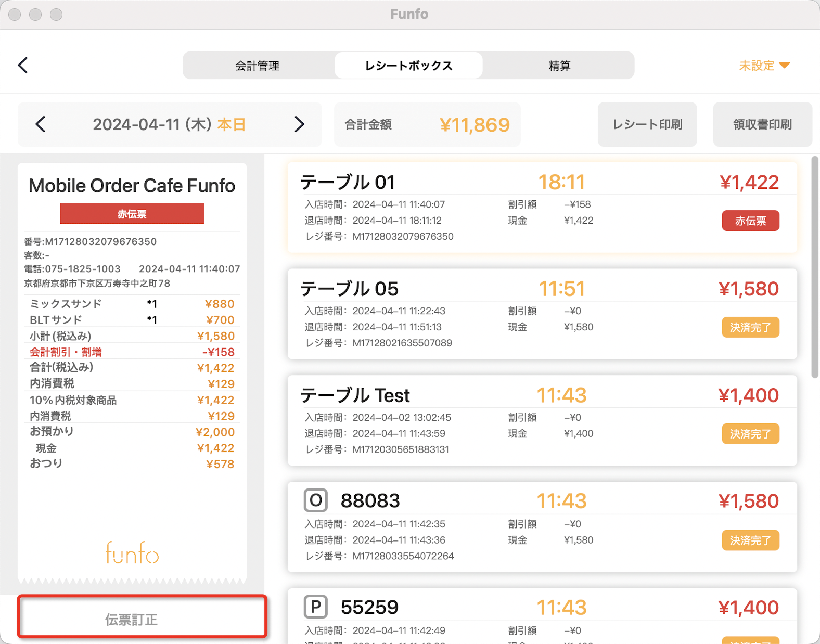The height and width of the screenshot is (644, 820).
Task: Click the P icon beside order 55259
Action: point(315,607)
